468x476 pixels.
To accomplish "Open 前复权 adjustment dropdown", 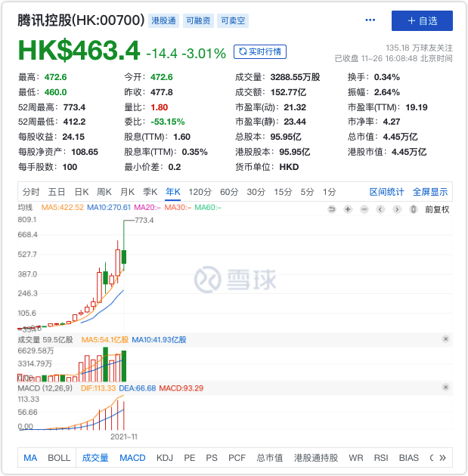I will 437,209.
